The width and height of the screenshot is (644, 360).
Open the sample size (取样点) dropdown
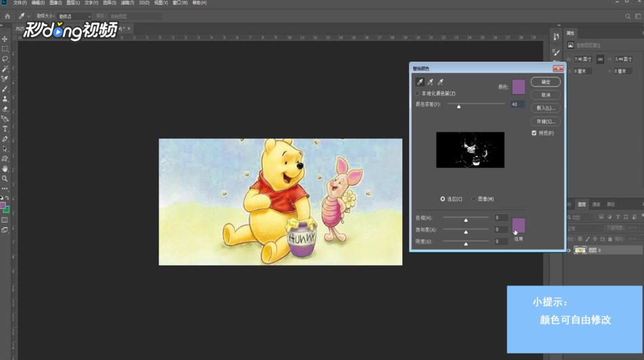(x=74, y=16)
